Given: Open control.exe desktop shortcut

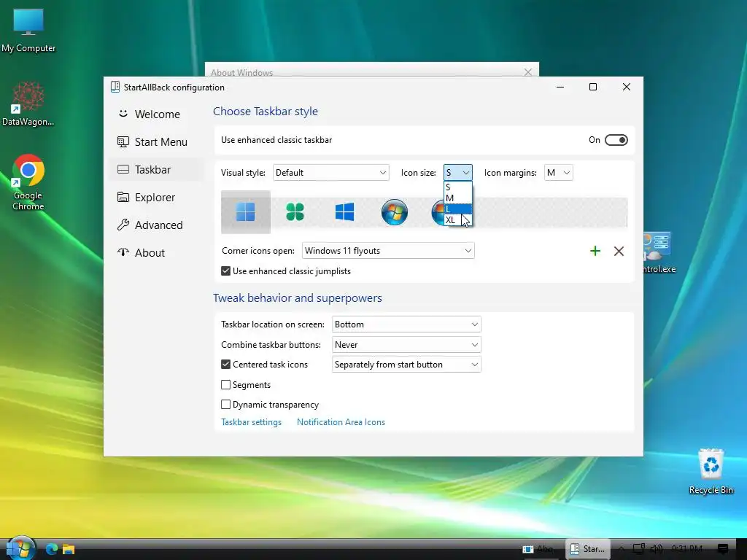Looking at the screenshot, I should click(659, 252).
